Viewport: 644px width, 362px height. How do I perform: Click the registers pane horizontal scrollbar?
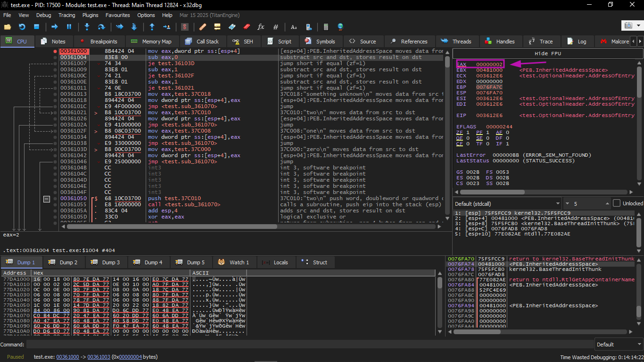click(x=492, y=192)
